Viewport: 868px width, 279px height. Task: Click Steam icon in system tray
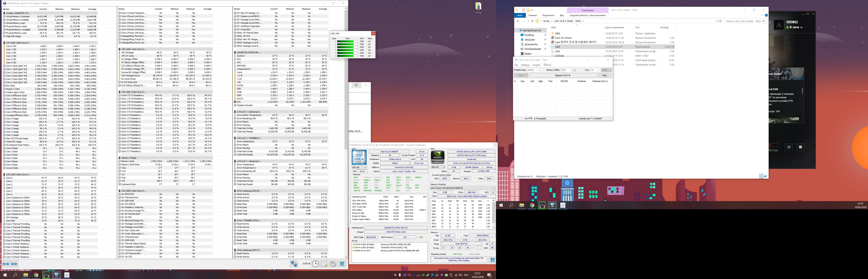coord(428,275)
